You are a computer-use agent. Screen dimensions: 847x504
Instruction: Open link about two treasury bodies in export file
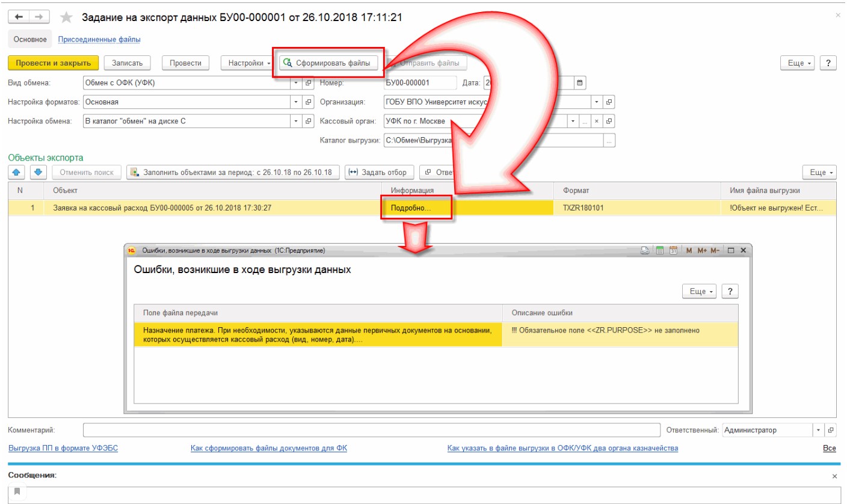pyautogui.click(x=562, y=448)
